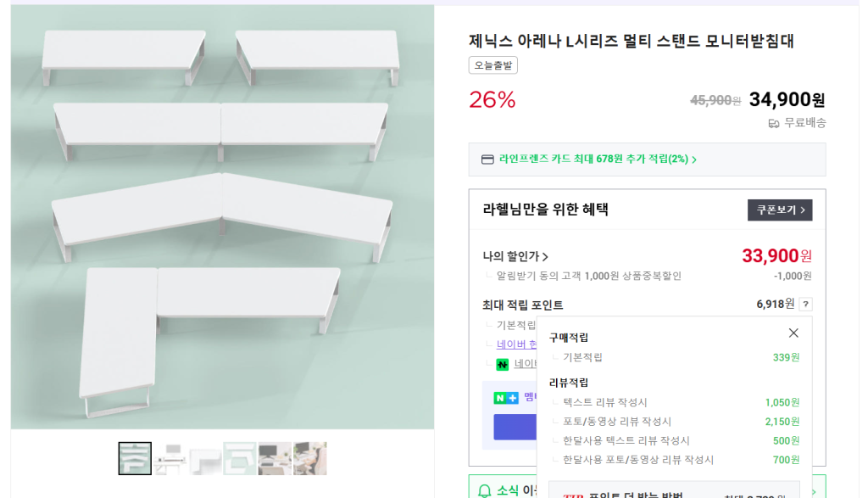
Task: Click the N+ membership badge icon
Action: 506,397
